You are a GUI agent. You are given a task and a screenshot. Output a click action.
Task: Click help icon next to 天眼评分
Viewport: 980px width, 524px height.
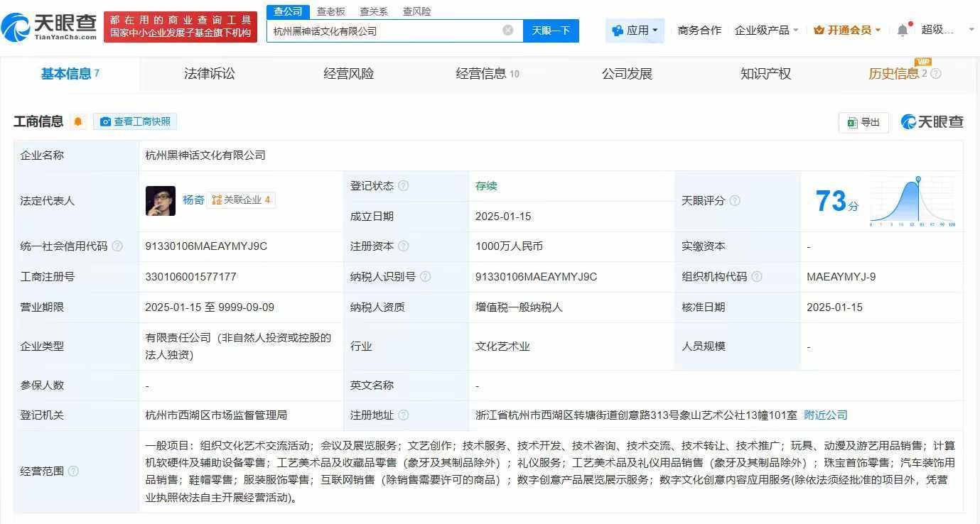pyautogui.click(x=735, y=201)
